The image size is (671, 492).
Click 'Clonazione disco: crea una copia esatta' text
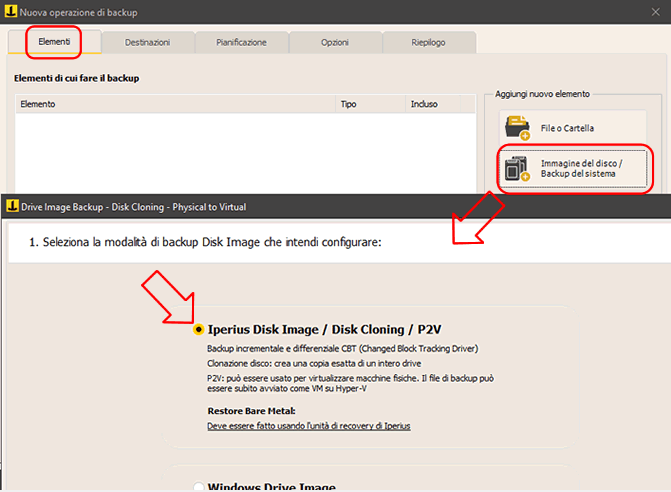pos(314,364)
